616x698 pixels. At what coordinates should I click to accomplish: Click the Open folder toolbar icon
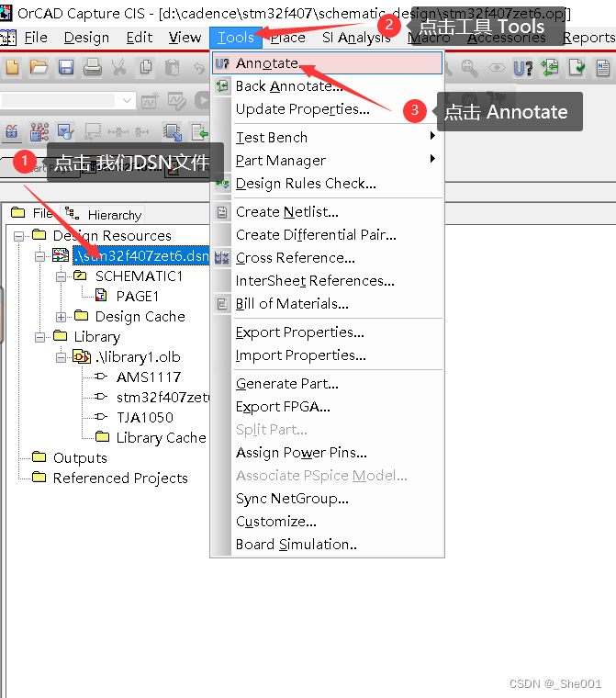(39, 68)
